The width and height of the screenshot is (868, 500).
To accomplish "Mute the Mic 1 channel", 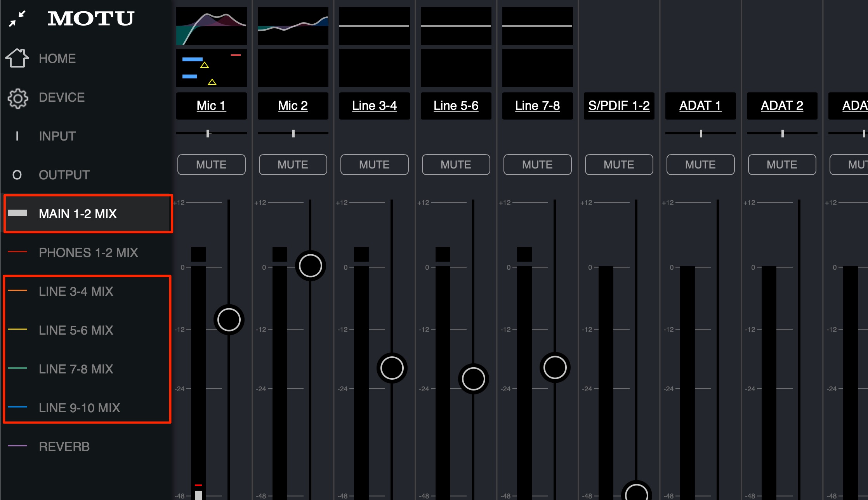I will [212, 165].
